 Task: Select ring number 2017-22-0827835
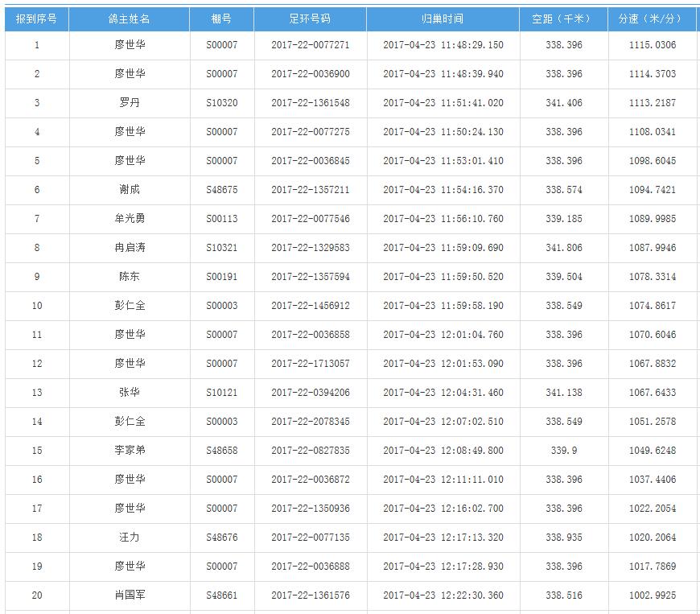click(x=310, y=451)
